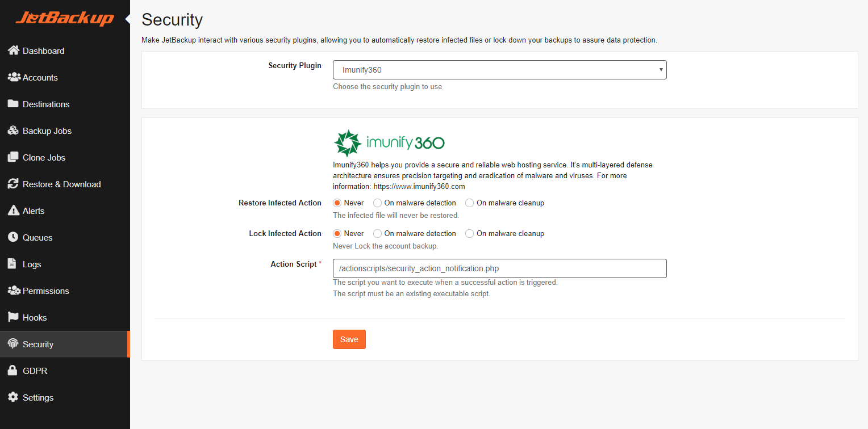Click the Hooks flag icon
Viewport: 868px width, 429px height.
[13, 317]
